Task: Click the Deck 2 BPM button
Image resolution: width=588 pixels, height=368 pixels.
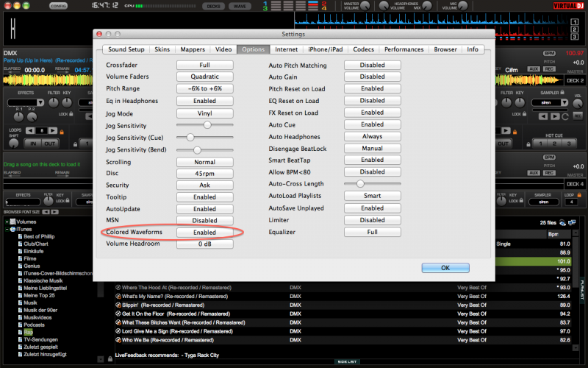Action: pyautogui.click(x=549, y=53)
